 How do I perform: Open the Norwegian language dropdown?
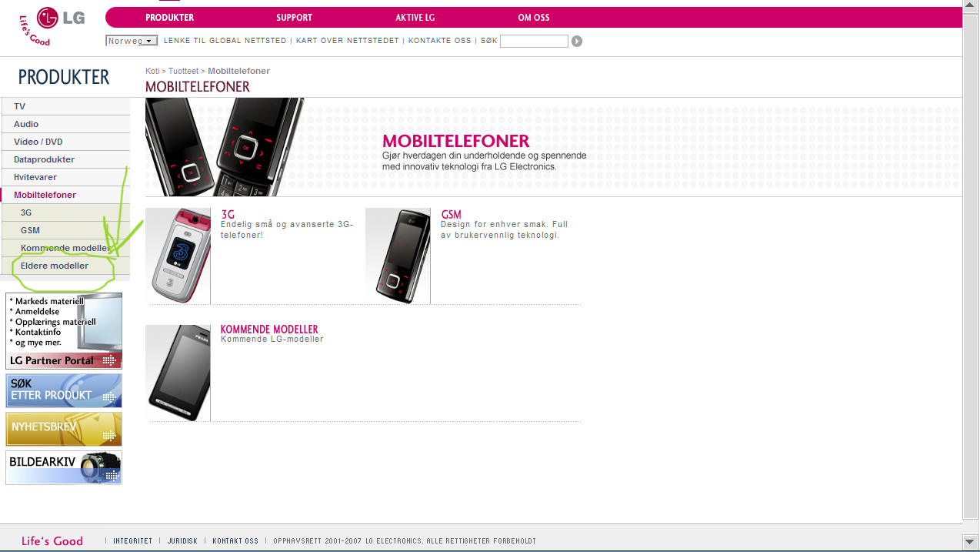tap(132, 41)
